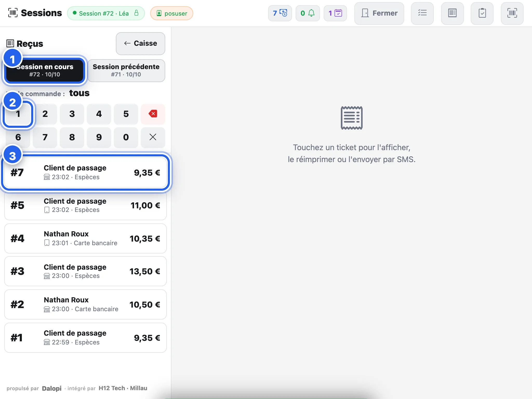Tap keypad digit 6
532x399 pixels.
[18, 137]
